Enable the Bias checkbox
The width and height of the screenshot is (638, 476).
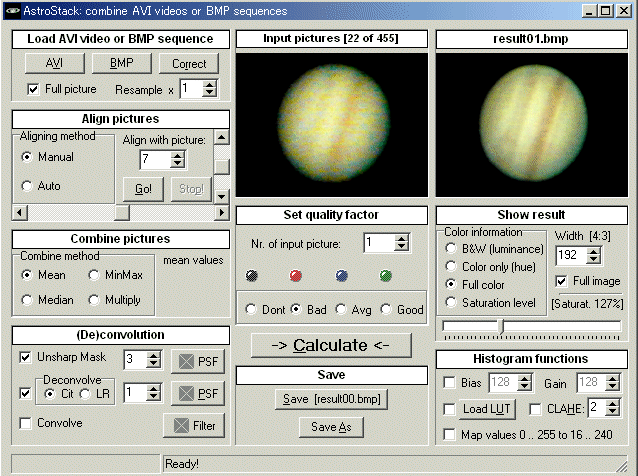(449, 383)
